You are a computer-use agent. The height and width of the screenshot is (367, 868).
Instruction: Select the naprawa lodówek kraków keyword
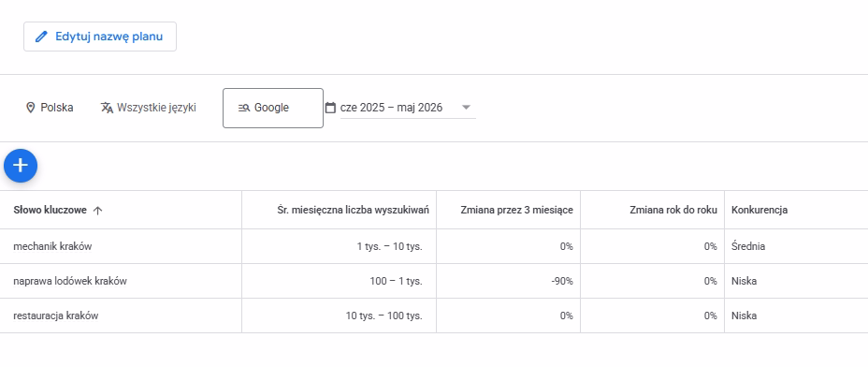[x=70, y=281]
